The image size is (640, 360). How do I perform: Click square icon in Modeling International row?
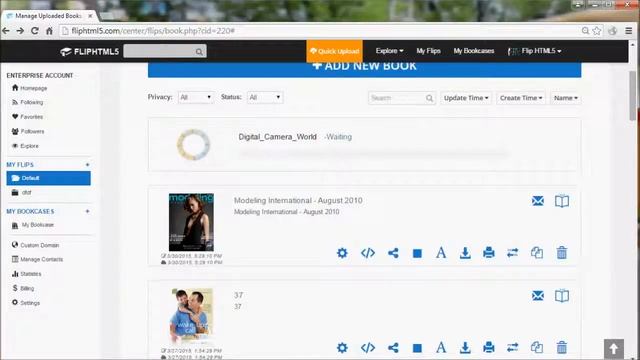pyautogui.click(x=417, y=253)
